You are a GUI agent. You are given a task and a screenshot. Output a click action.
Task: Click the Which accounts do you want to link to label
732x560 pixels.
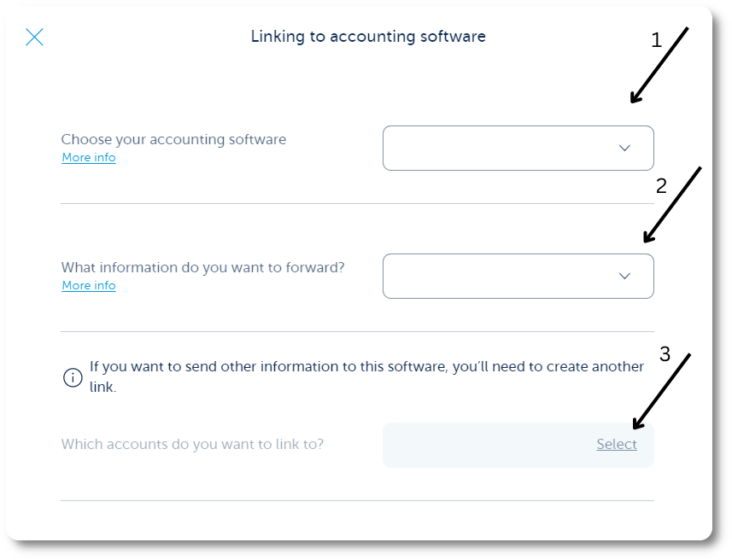click(x=192, y=444)
